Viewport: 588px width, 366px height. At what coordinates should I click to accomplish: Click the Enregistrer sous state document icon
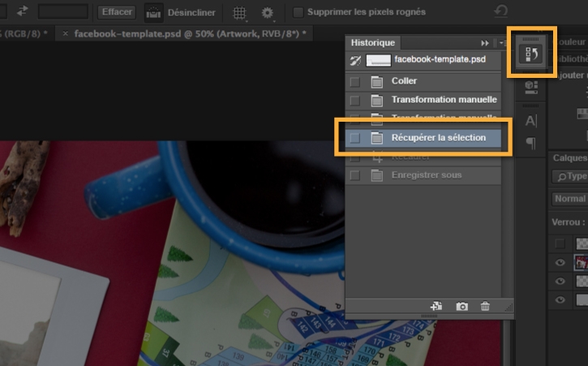pos(377,175)
